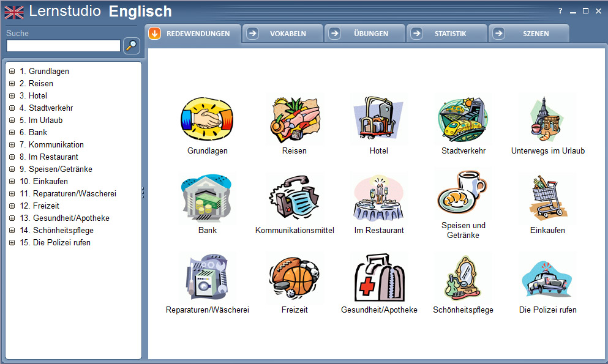Screen dimensions: 608x364
Task: Switch to the Vokabeln tab
Action: pos(283,34)
